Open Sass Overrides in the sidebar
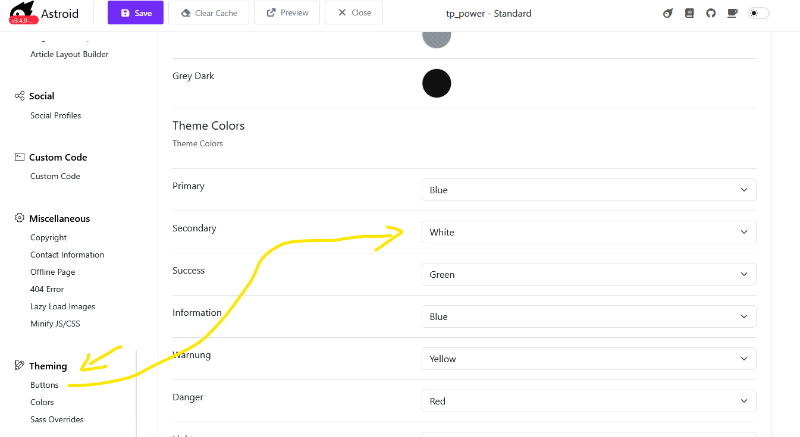Viewport: 800px width, 437px height. pyautogui.click(x=57, y=419)
